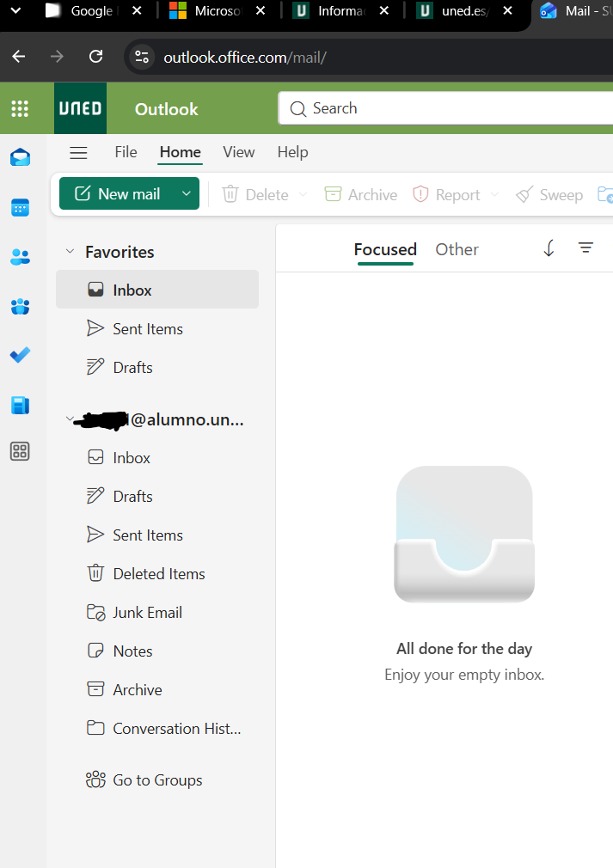
Task: Click the search magnifier icon
Action: [x=298, y=108]
